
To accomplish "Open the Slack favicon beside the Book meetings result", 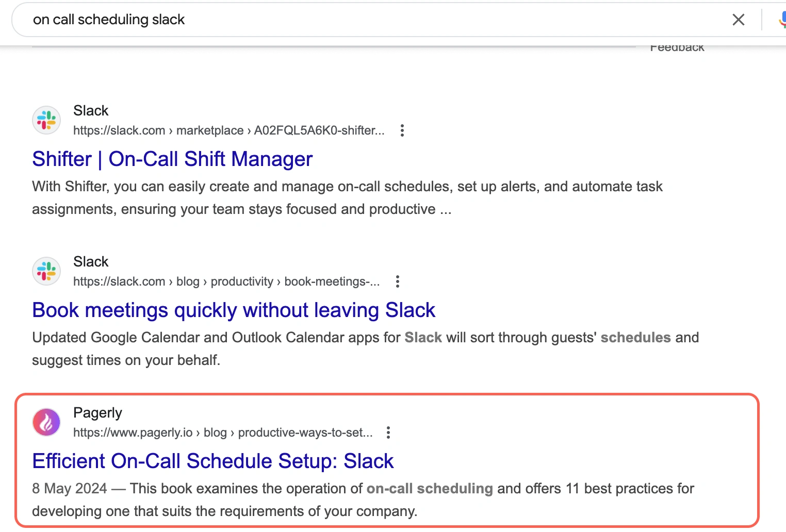I will click(x=46, y=271).
